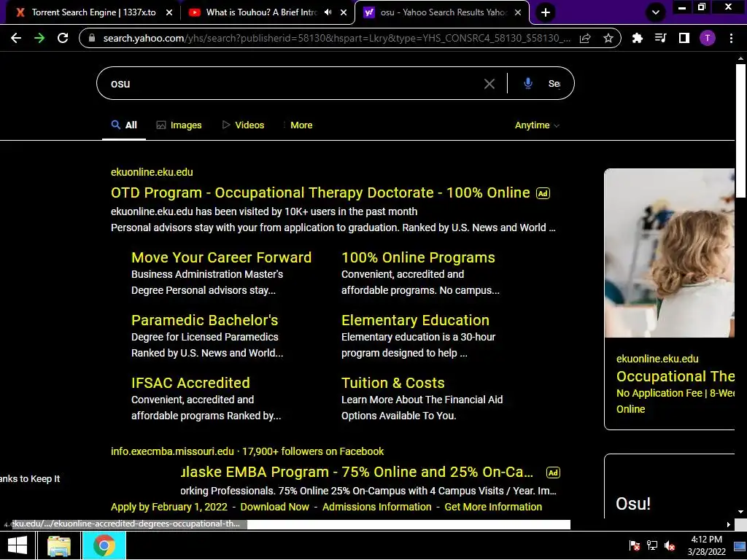Open sidebar ekuonline.eku.edu link
Viewport: 747px width, 560px height.
[657, 359]
